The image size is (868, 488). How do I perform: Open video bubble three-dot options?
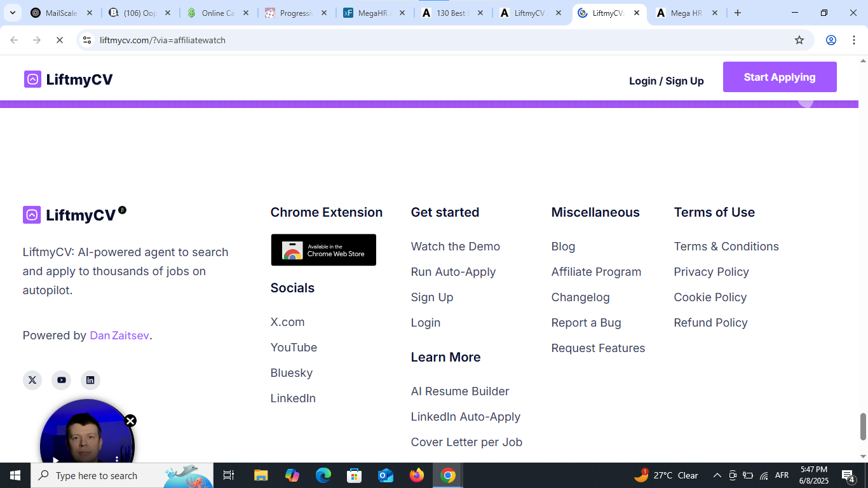pos(117,459)
